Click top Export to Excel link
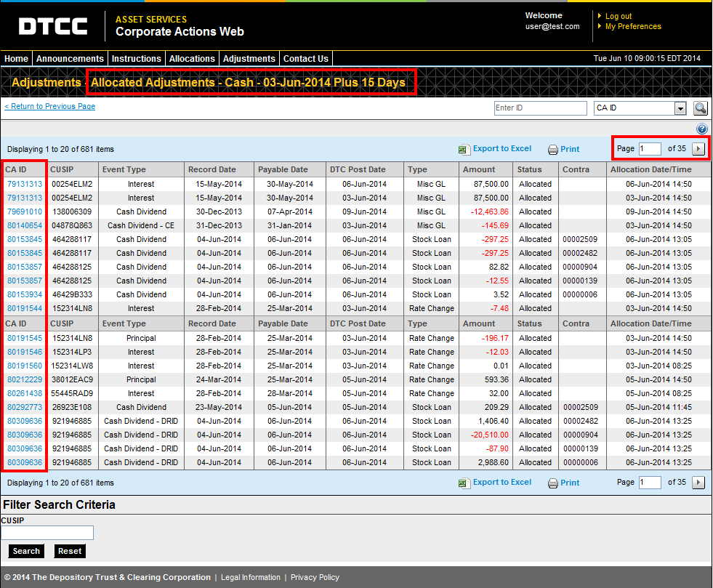This screenshot has width=713, height=588. pos(502,149)
